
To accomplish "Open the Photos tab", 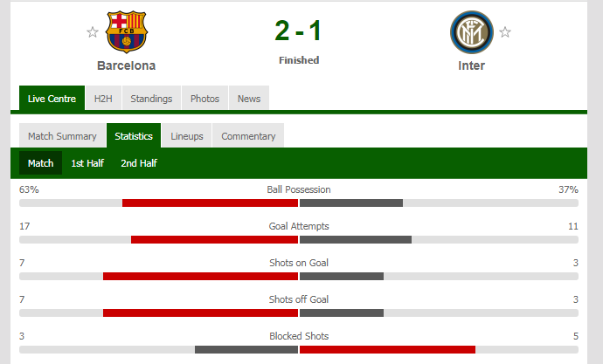I will [204, 99].
